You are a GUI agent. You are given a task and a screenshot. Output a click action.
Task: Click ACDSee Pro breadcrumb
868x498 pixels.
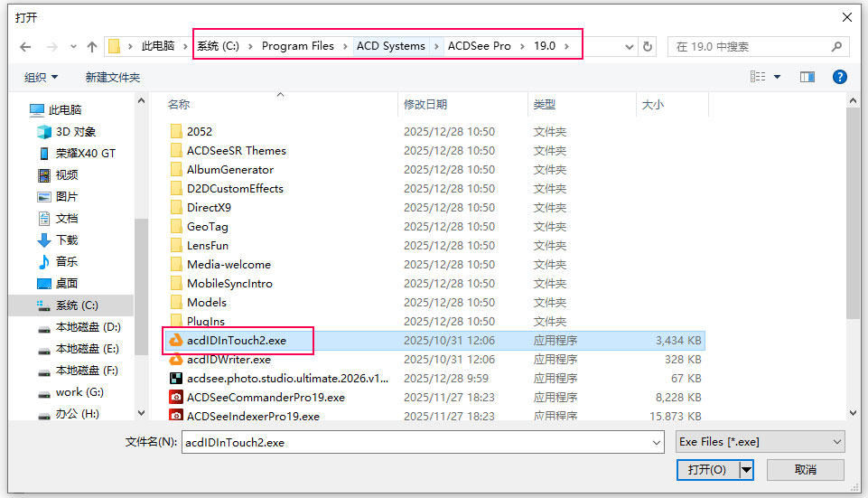pos(480,46)
